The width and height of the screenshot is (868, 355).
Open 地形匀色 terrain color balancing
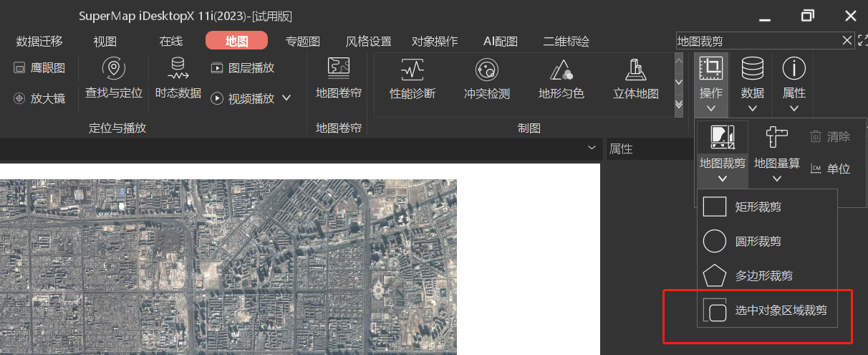561,79
